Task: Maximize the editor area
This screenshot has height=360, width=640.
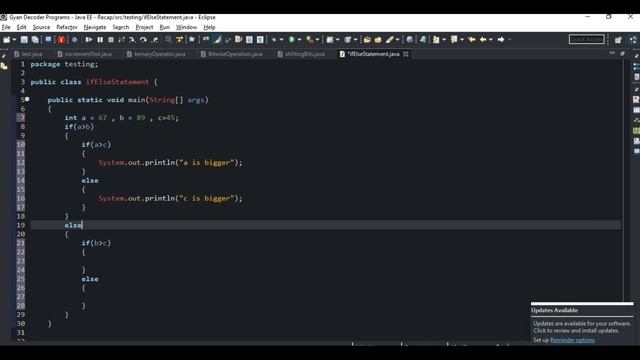Action: 622,53
